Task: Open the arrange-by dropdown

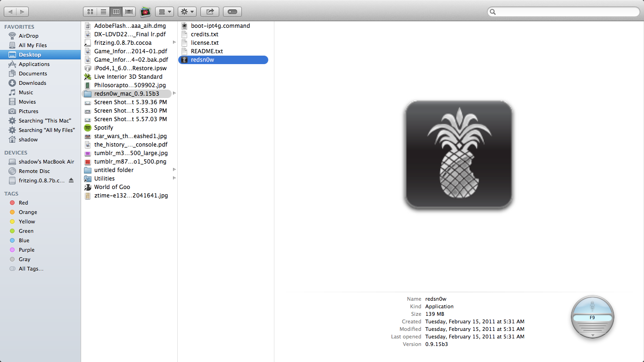Action: [164, 11]
